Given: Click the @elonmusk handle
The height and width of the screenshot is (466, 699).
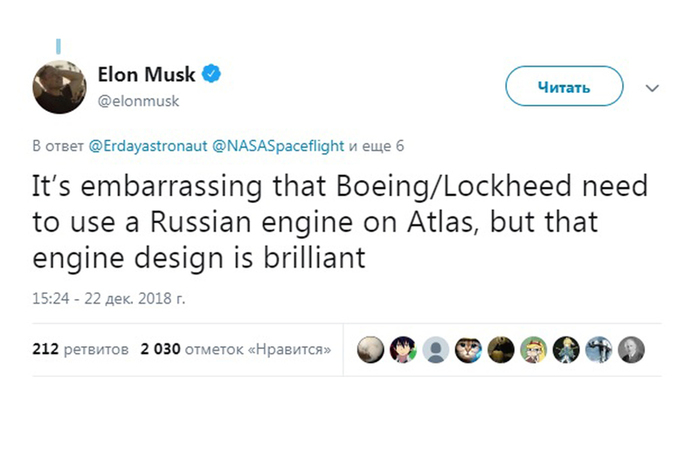Looking at the screenshot, I should pyautogui.click(x=138, y=101).
